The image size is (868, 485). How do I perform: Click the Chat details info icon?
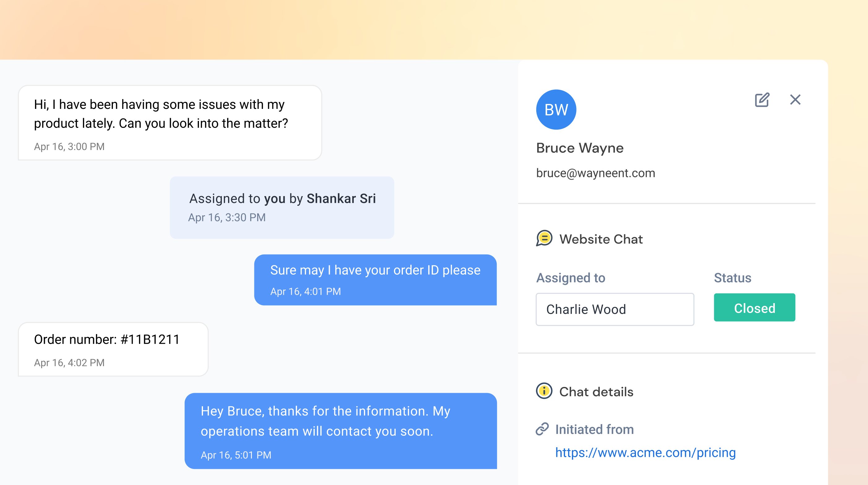click(544, 391)
